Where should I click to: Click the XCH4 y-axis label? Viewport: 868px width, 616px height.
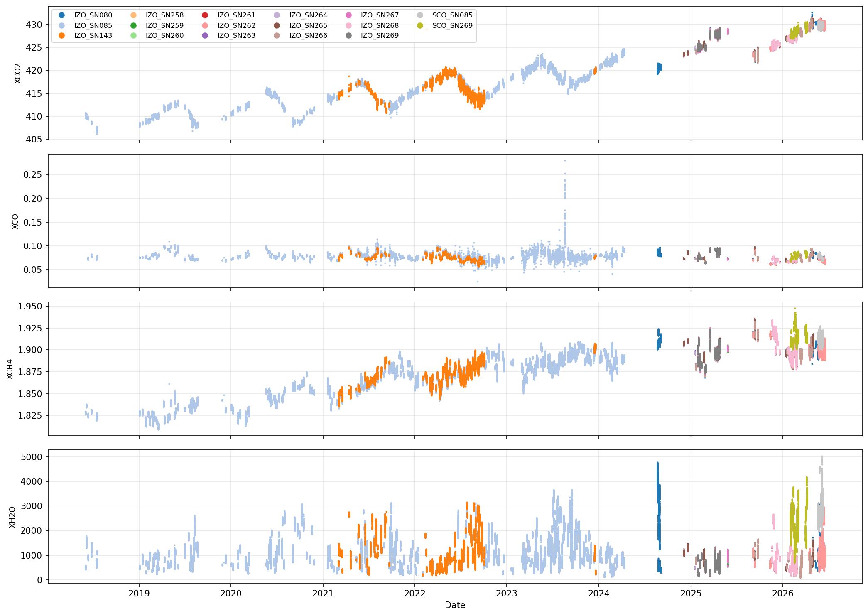[10, 369]
